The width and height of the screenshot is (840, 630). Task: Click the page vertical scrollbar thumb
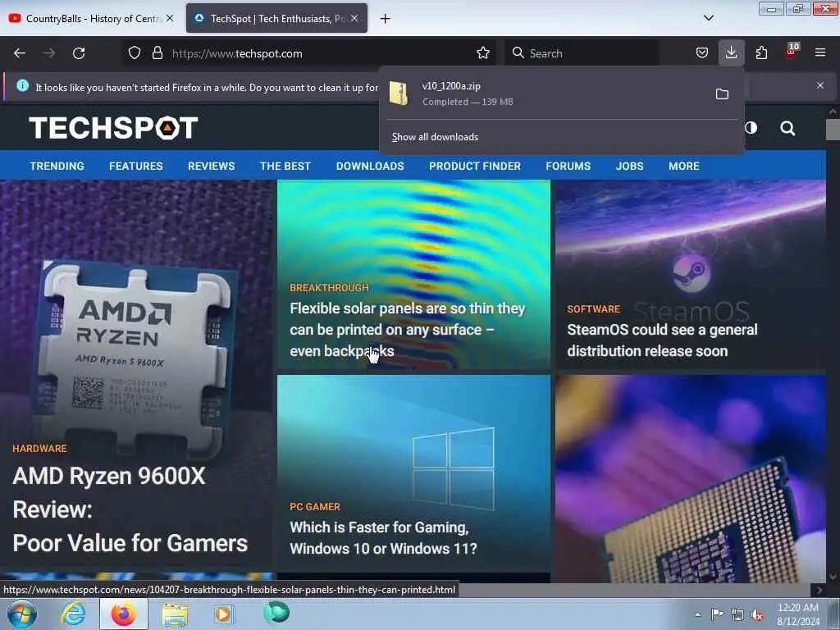point(833,130)
